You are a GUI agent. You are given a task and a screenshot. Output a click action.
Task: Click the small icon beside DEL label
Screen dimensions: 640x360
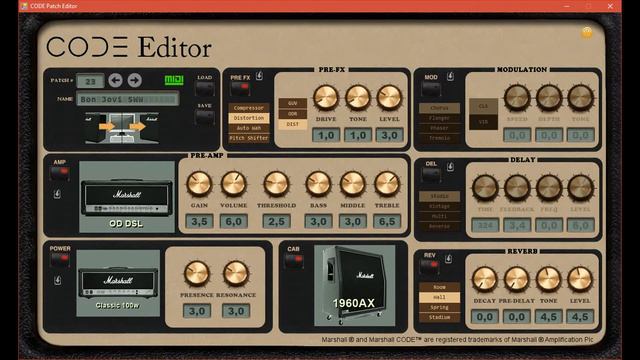(450, 166)
